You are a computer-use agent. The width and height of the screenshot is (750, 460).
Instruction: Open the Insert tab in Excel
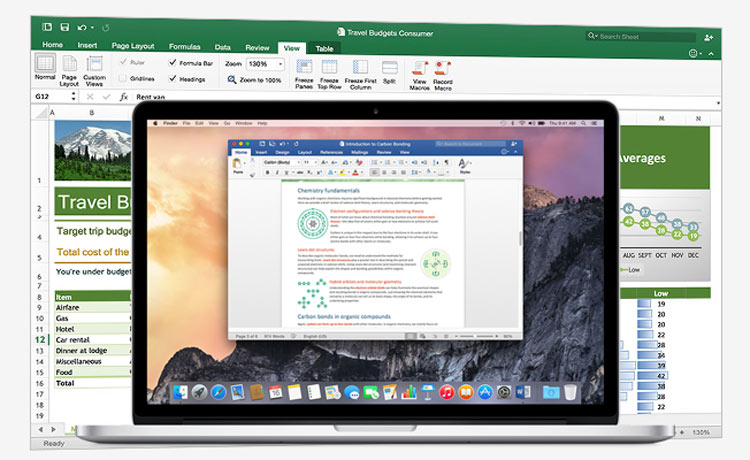click(88, 45)
